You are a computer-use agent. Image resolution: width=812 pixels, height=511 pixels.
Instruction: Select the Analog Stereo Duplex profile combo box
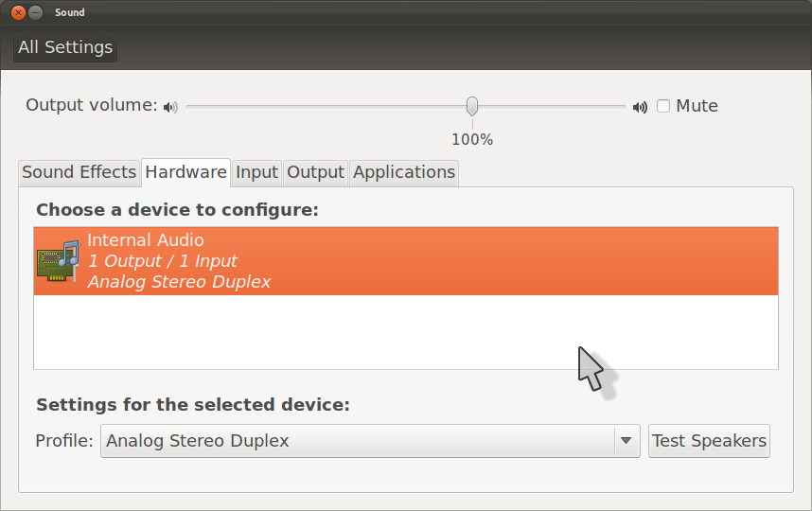(x=370, y=441)
